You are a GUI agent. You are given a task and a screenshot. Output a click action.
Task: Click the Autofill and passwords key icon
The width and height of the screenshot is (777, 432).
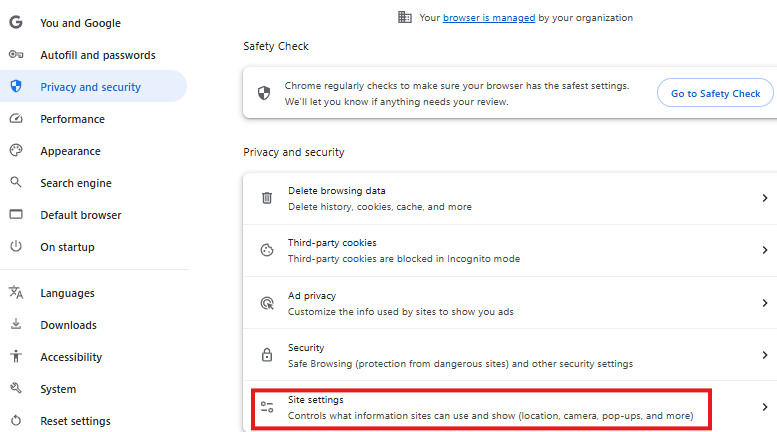coord(16,55)
